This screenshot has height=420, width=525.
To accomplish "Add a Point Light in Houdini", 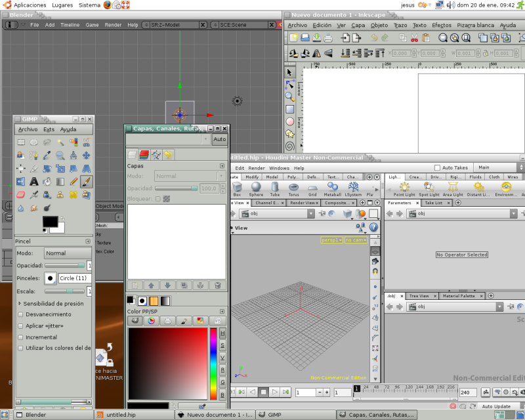I will tap(404, 189).
